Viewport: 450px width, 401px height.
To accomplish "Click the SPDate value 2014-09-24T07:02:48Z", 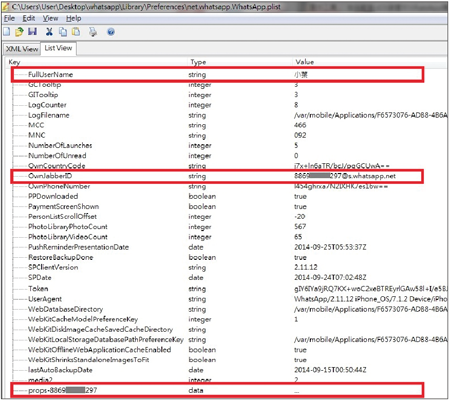I will pyautogui.click(x=330, y=278).
